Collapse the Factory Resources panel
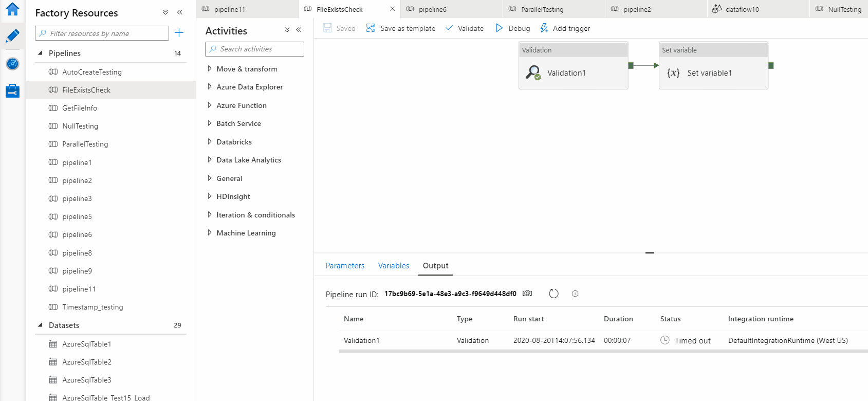Viewport: 868px width, 401px height. (180, 12)
